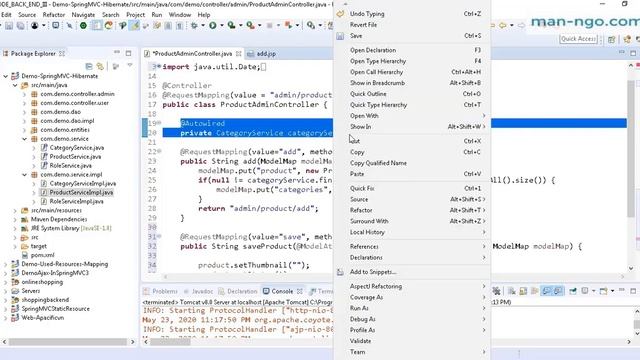This screenshot has height=360, width=640.
Task: Toggle the fold marker on line 31
Action: [x=160, y=236]
